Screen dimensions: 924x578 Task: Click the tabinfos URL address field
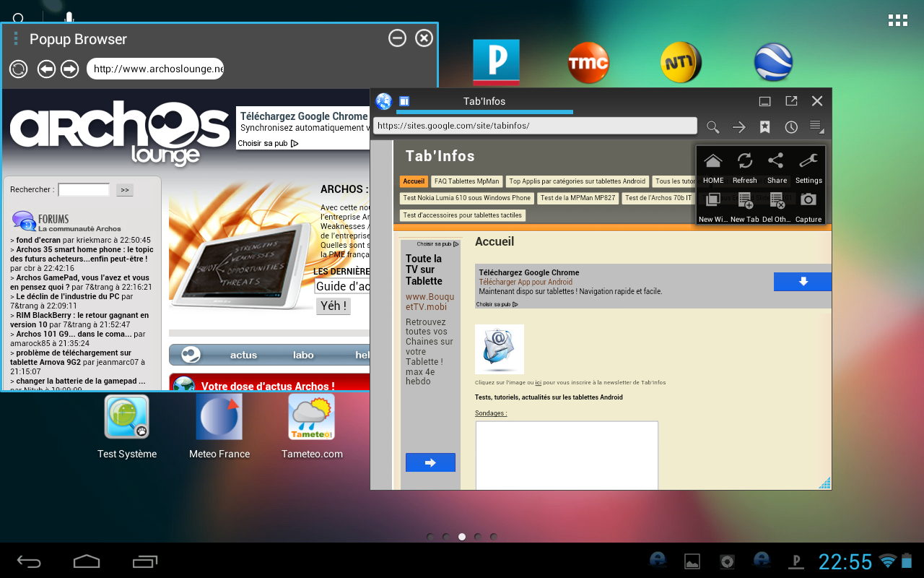click(535, 126)
